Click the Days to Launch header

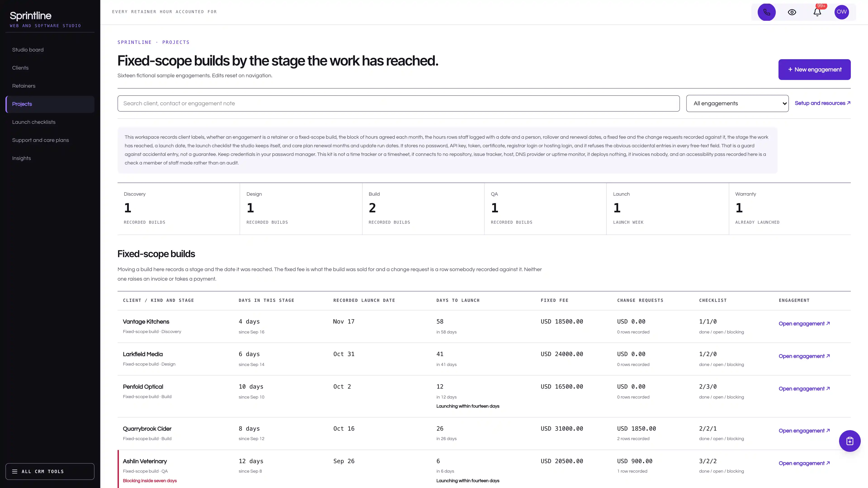(458, 300)
